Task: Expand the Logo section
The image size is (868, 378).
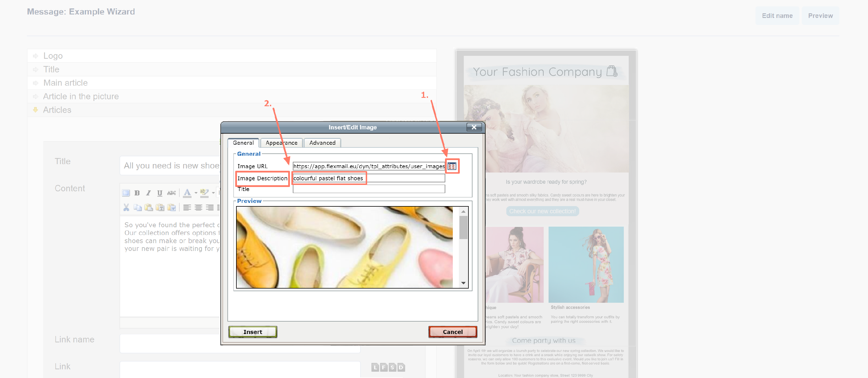Action: coord(53,56)
